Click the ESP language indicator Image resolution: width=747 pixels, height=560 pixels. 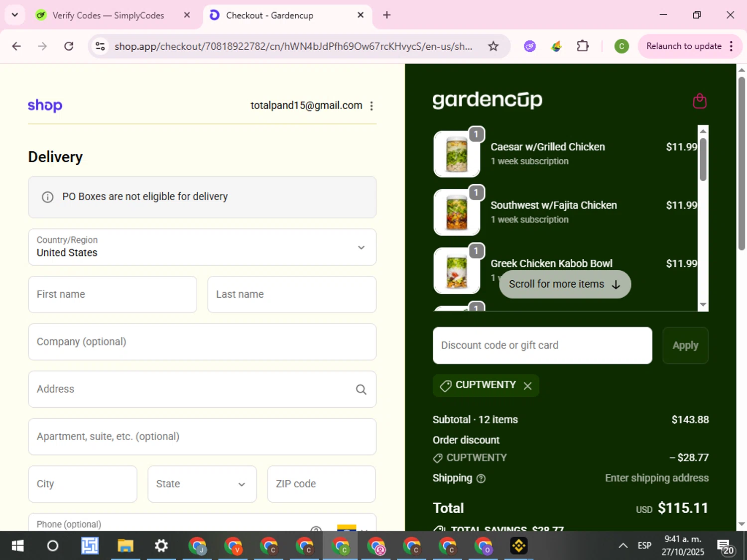644,546
